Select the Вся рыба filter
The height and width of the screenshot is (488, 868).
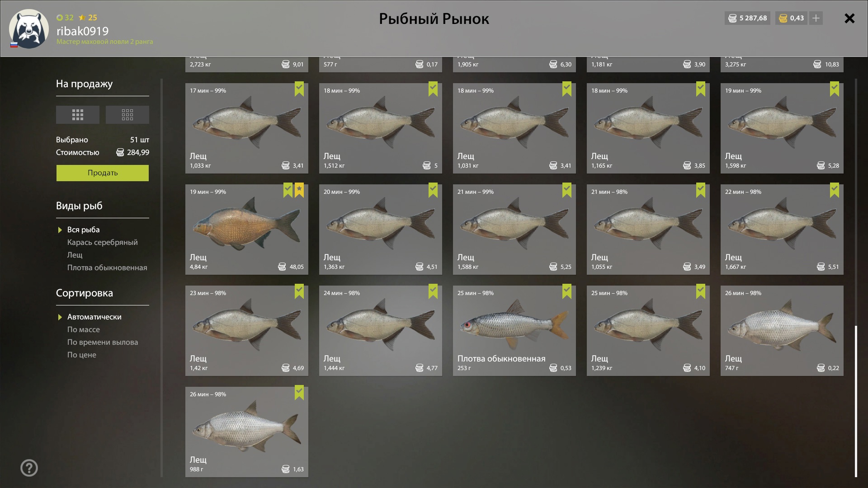click(x=84, y=230)
